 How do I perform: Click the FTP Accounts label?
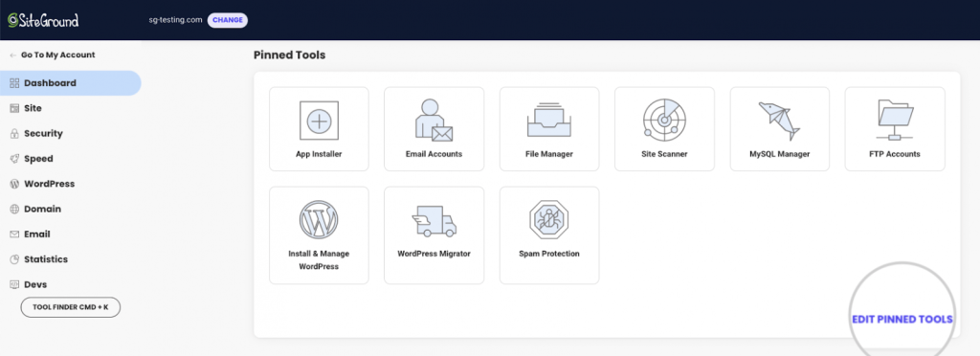pos(895,154)
